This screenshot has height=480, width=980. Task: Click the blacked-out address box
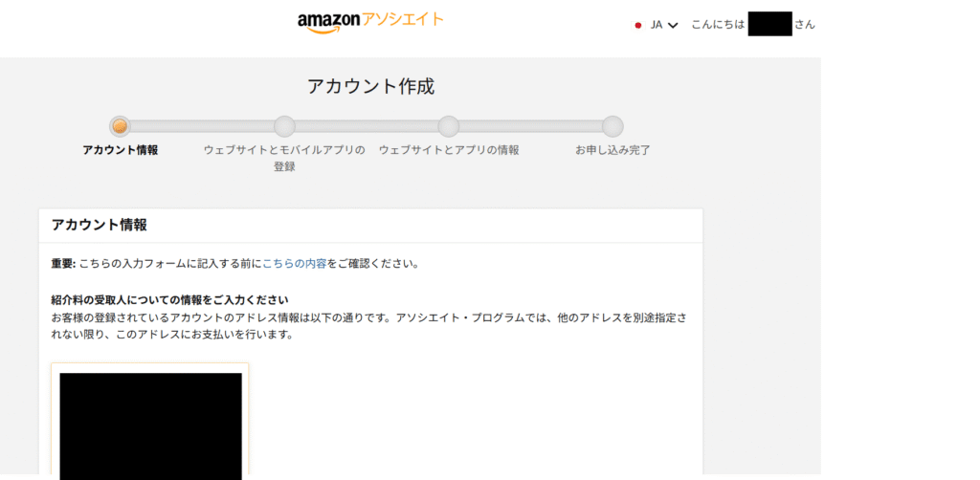click(x=150, y=425)
